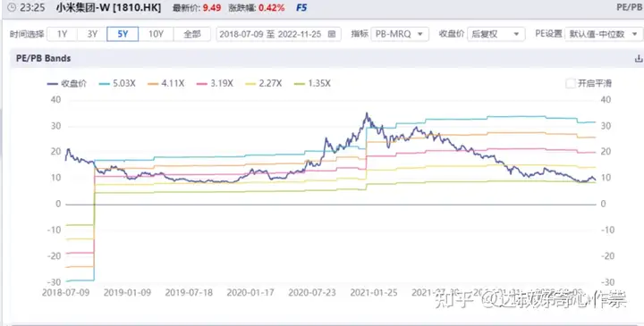Select the 全部 time range tab
Image resolution: width=644 pixels, height=326 pixels.
tap(191, 34)
